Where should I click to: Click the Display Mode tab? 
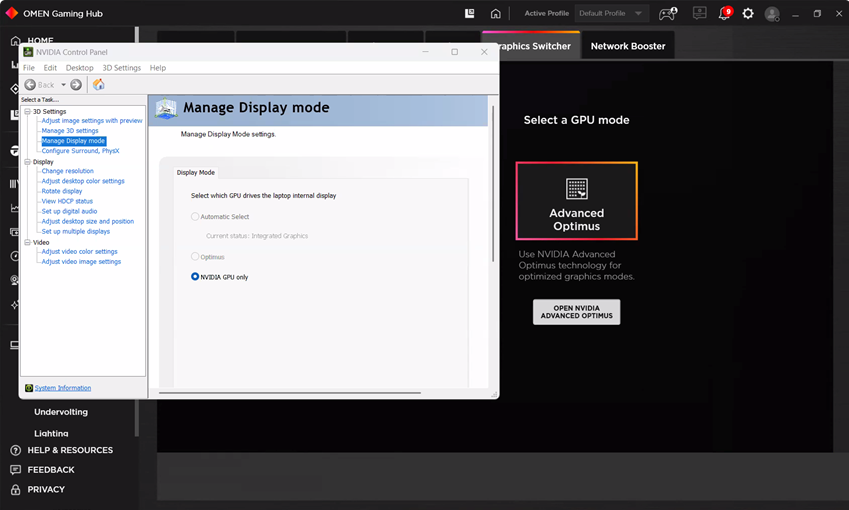tap(195, 173)
